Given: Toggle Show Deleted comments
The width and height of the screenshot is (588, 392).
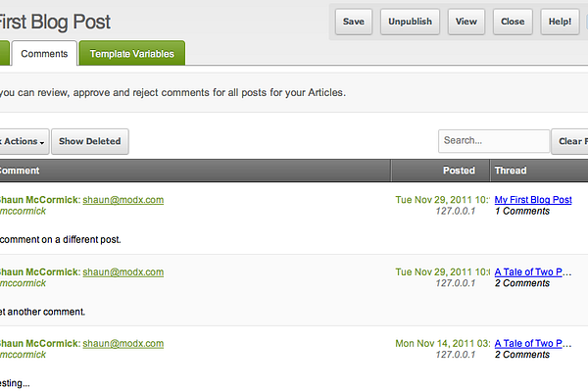Looking at the screenshot, I should click(x=90, y=141).
